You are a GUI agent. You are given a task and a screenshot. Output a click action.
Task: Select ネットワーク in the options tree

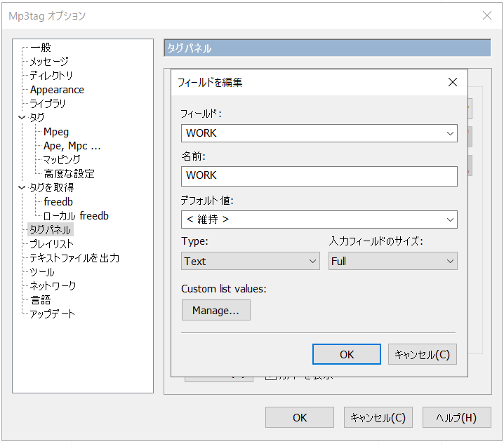click(53, 286)
